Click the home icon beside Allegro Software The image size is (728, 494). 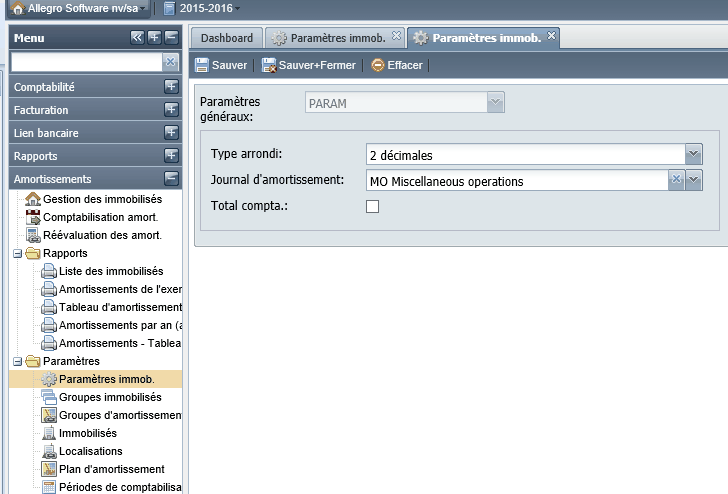click(18, 8)
